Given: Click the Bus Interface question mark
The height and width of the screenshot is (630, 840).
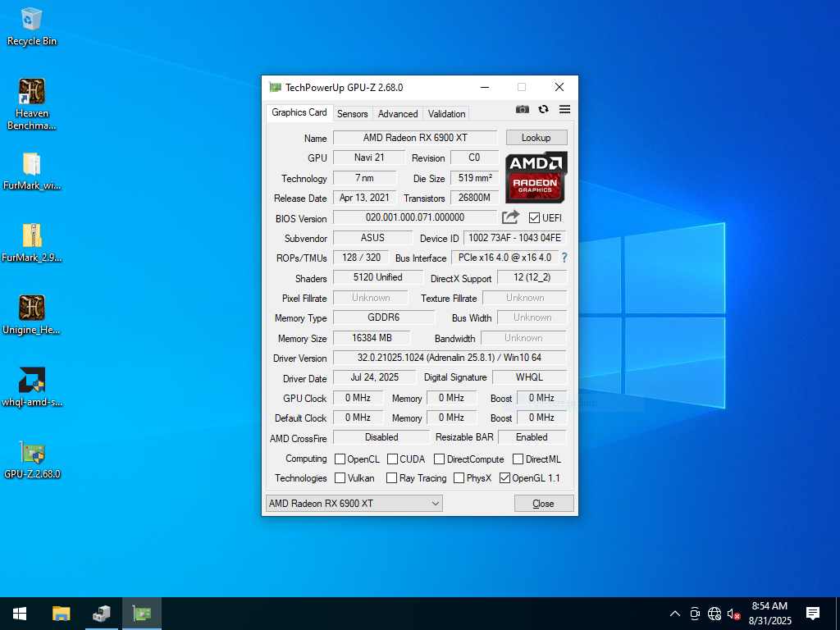Looking at the screenshot, I should pyautogui.click(x=564, y=258).
